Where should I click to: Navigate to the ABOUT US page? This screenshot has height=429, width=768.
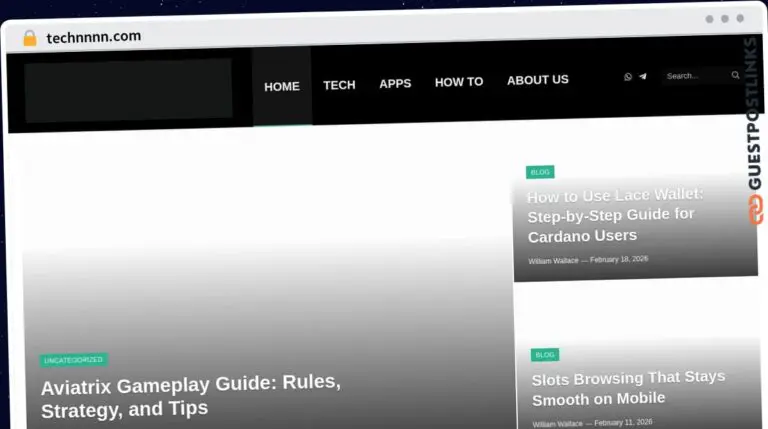(x=537, y=80)
